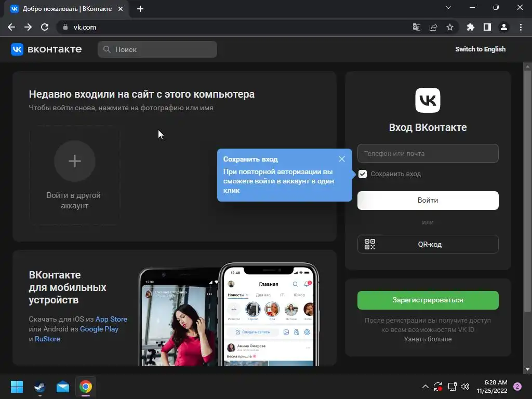
Task: Click the page vertical scrollbar thumb
Action: coord(527,190)
